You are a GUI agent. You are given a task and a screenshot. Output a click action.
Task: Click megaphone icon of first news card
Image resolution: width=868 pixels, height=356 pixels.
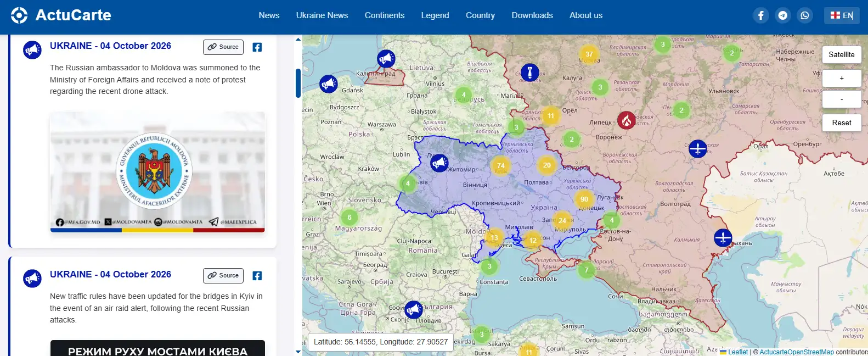(x=32, y=50)
